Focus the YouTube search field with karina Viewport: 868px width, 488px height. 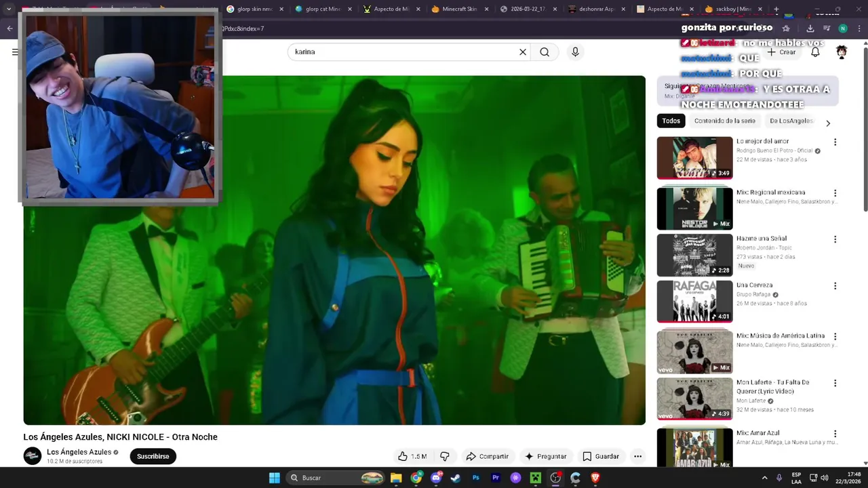tap(403, 52)
